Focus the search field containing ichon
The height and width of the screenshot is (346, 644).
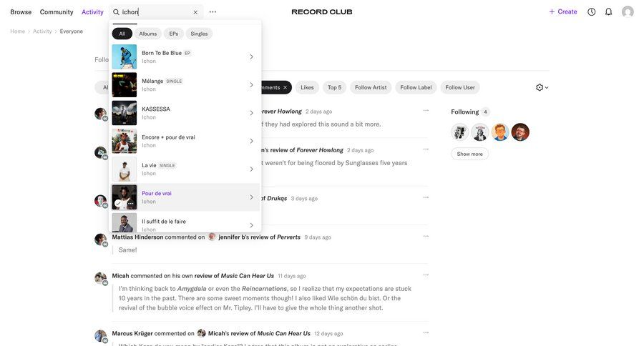tap(156, 12)
